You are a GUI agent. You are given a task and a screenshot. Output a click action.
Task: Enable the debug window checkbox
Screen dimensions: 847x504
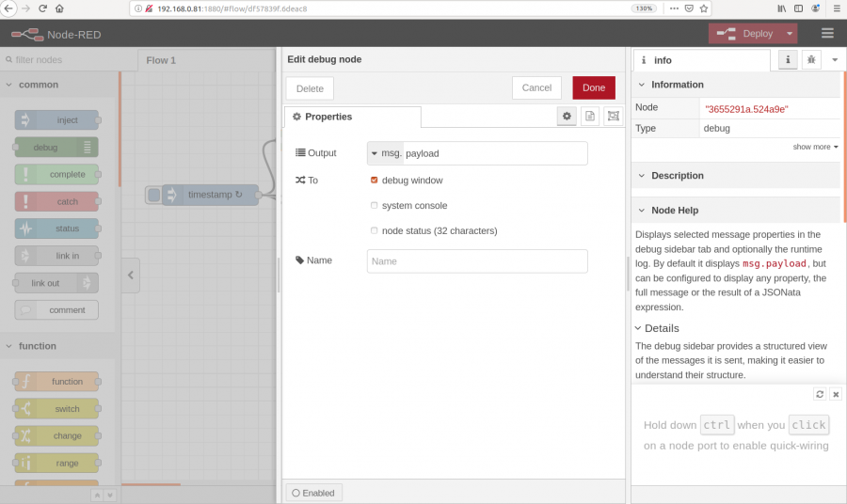click(375, 180)
